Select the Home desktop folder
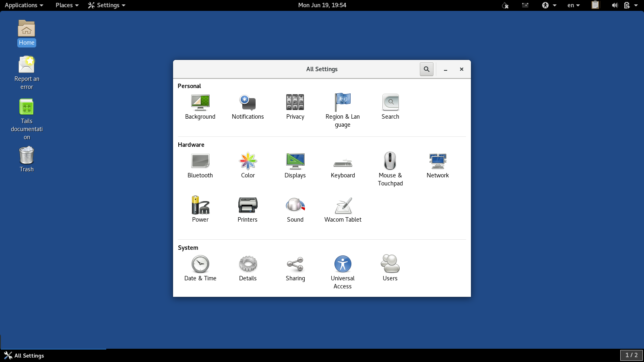Image resolution: width=644 pixels, height=362 pixels. (x=27, y=33)
